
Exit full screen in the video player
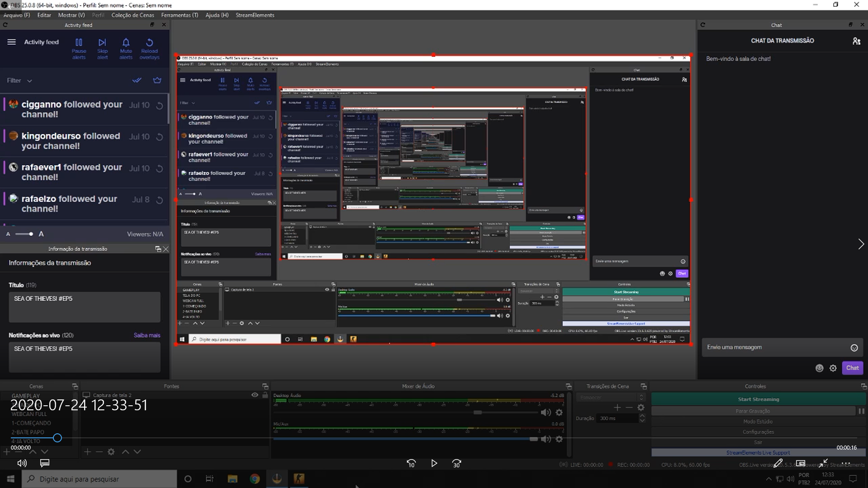pos(823,464)
